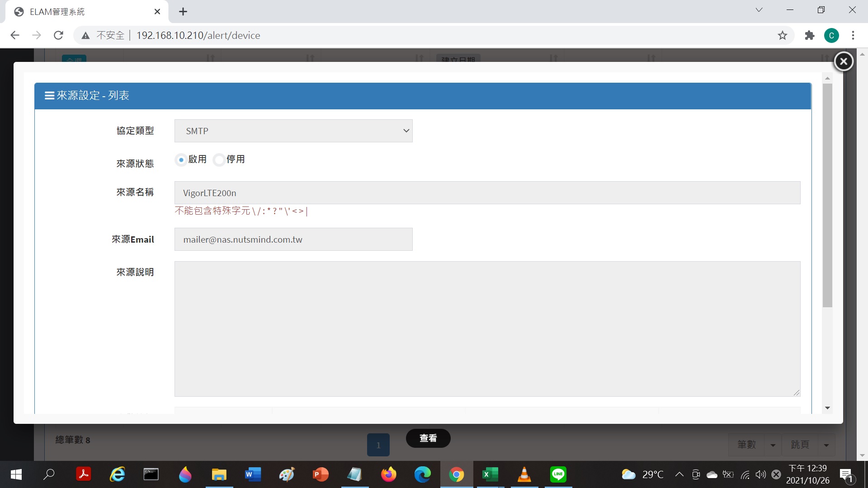Open Internet Explorer from taskbar
Viewport: 868px width, 488px height.
point(118,474)
